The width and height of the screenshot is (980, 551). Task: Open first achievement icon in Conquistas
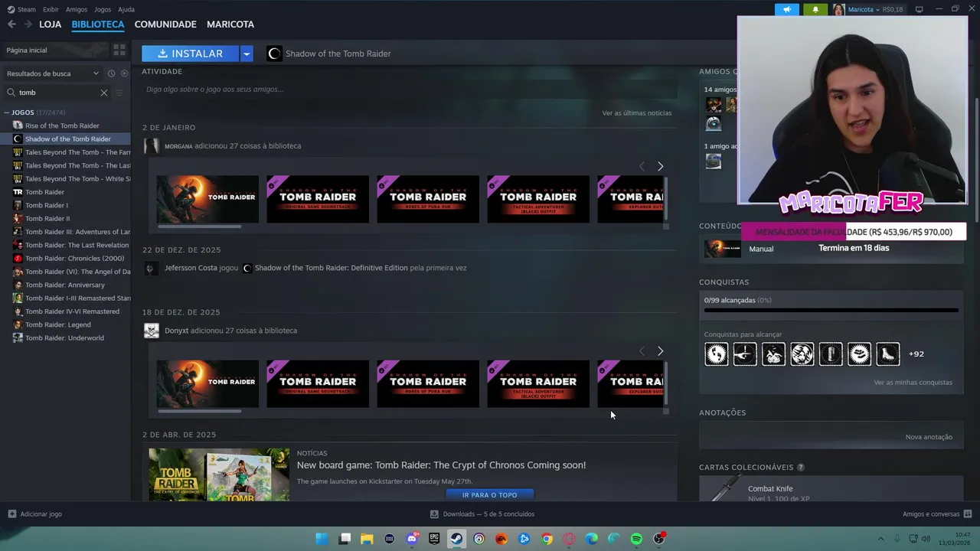(x=716, y=354)
